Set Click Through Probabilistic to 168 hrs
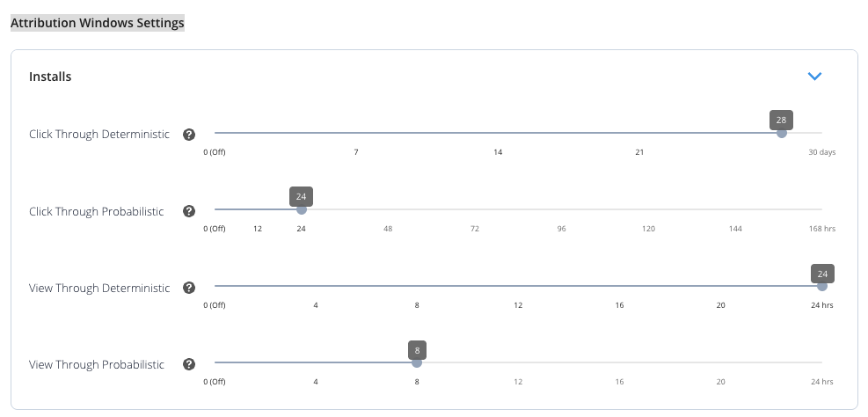Screen dimensions: 868x417 click(x=821, y=209)
